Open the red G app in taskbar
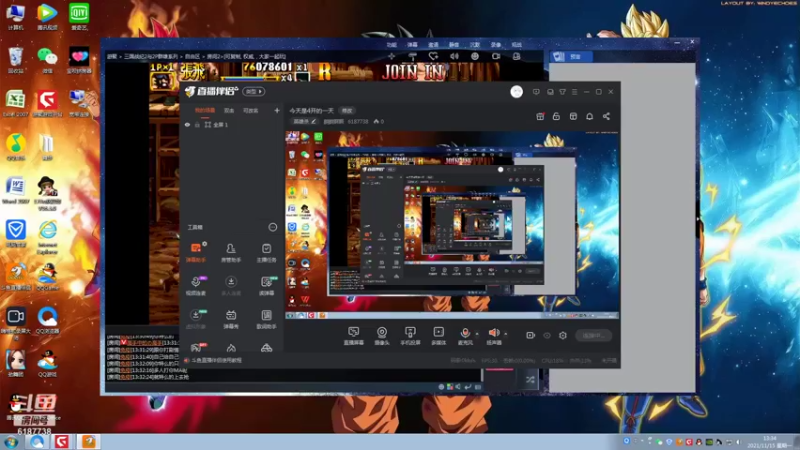The height and width of the screenshot is (450, 800). pyautogui.click(x=62, y=441)
